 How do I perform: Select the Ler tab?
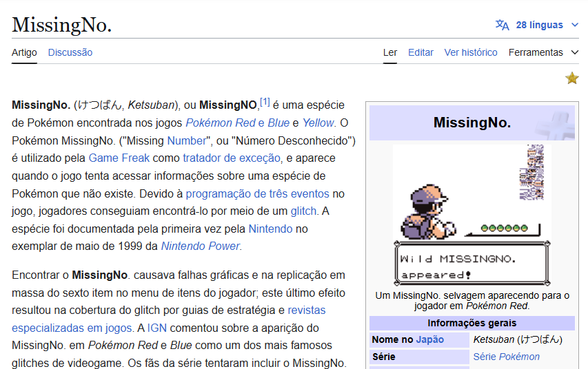tap(390, 52)
